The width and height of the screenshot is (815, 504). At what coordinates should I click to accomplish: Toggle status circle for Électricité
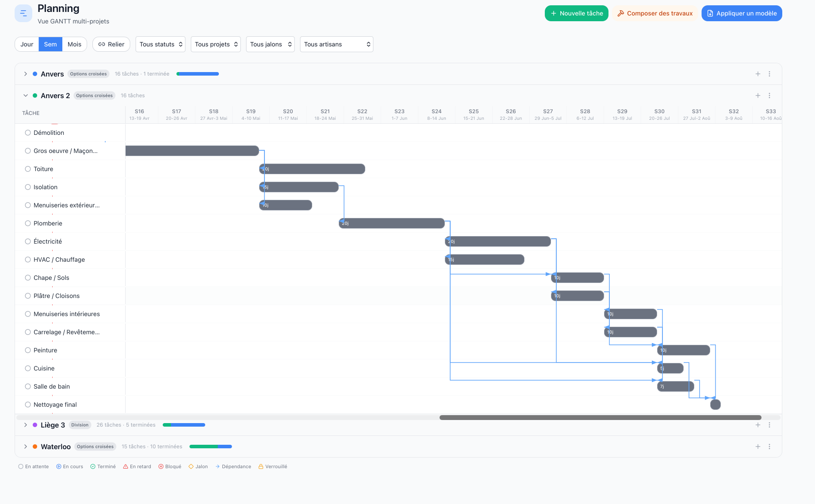pos(28,241)
